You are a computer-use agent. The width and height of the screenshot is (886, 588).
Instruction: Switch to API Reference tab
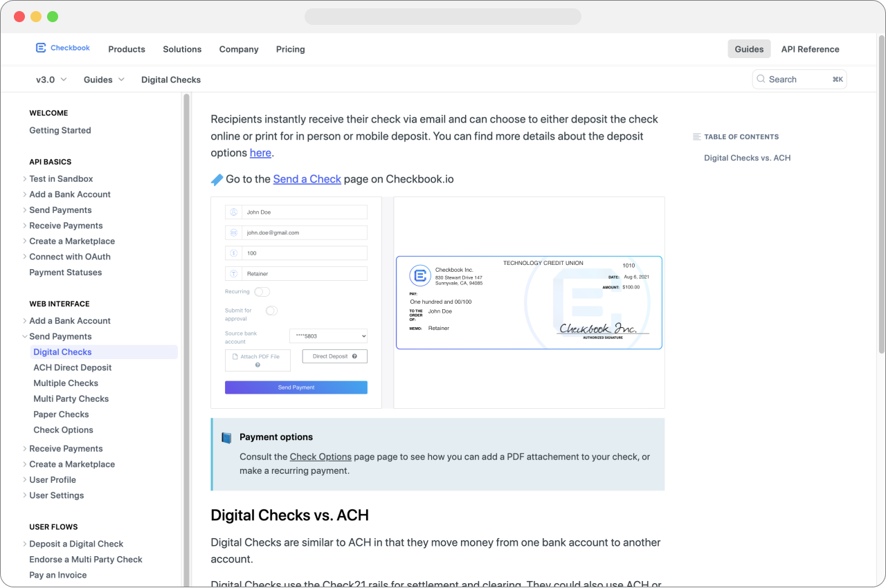(x=810, y=49)
